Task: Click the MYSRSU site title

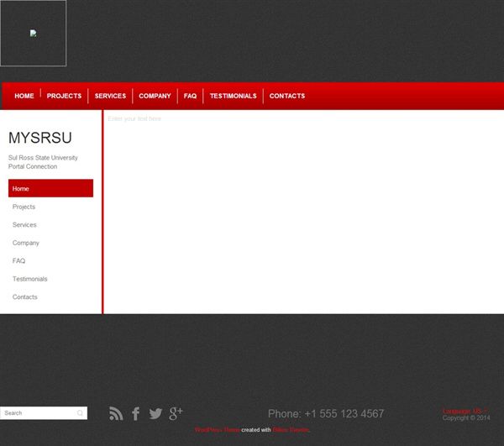Action: [x=40, y=139]
